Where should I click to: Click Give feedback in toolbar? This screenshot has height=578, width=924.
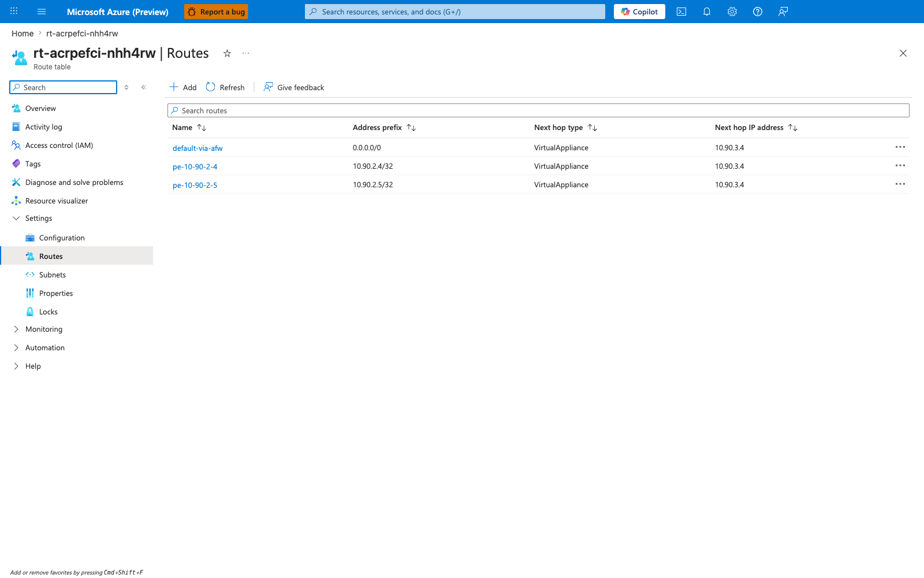click(294, 87)
